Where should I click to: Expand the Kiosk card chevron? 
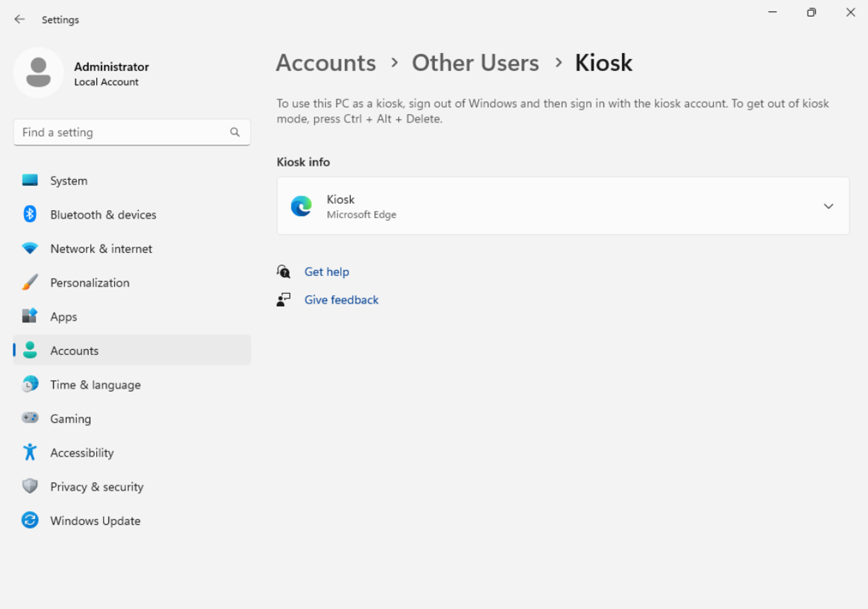(x=829, y=206)
